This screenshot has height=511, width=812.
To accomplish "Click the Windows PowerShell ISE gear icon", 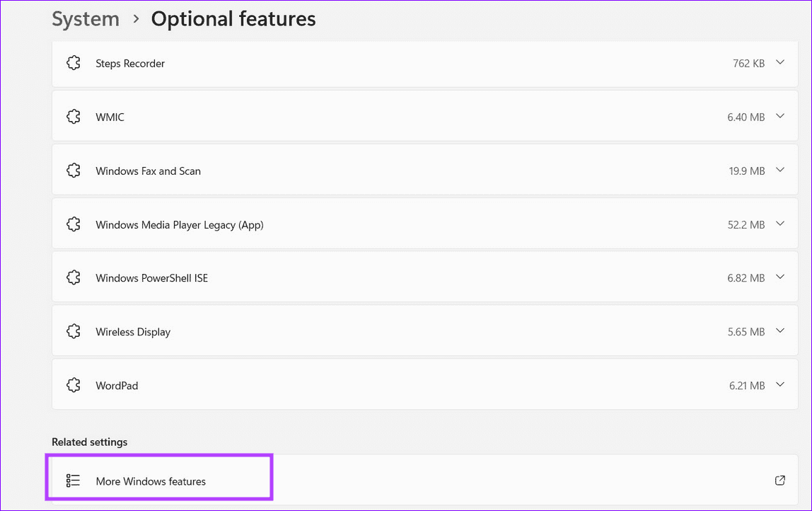I will [74, 277].
